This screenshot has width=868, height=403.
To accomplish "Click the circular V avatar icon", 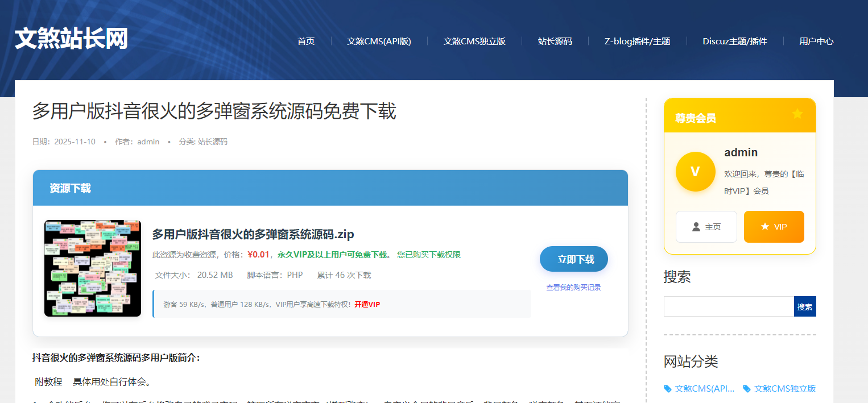I will coord(695,171).
